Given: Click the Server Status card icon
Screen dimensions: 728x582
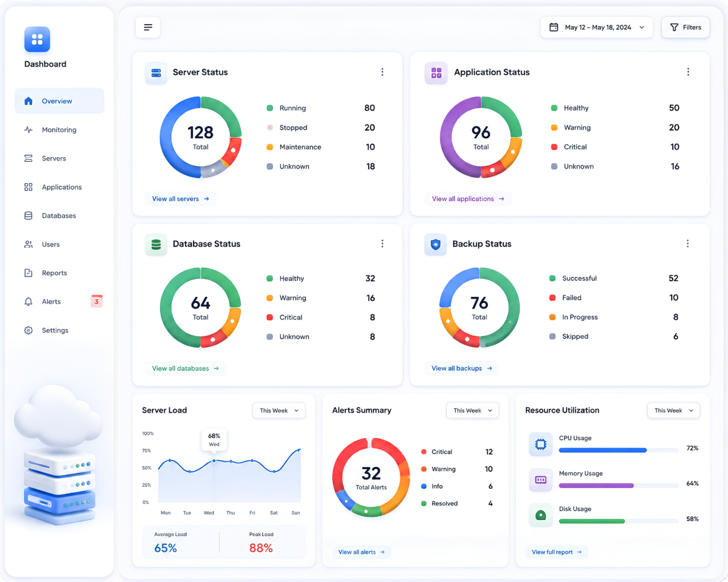Looking at the screenshot, I should 156,73.
